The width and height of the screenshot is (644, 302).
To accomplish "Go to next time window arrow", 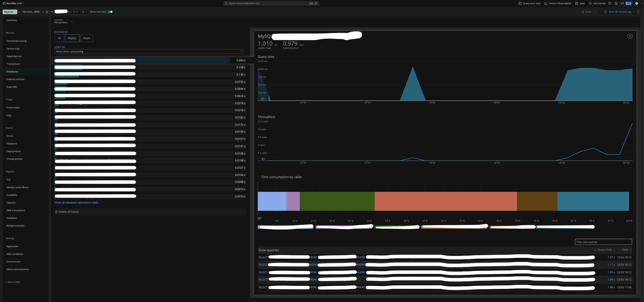I will (638, 12).
